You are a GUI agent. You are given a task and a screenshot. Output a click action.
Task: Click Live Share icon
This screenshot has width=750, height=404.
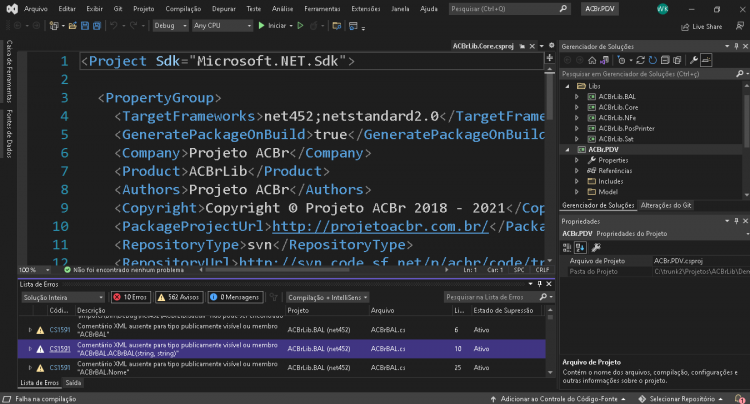pyautogui.click(x=702, y=27)
